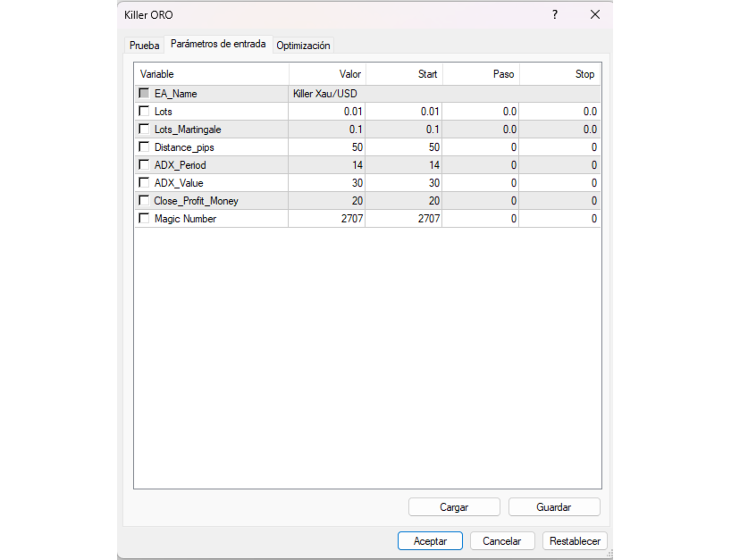Select ADX_Value Start cell 30
748x560 pixels.
coord(404,183)
